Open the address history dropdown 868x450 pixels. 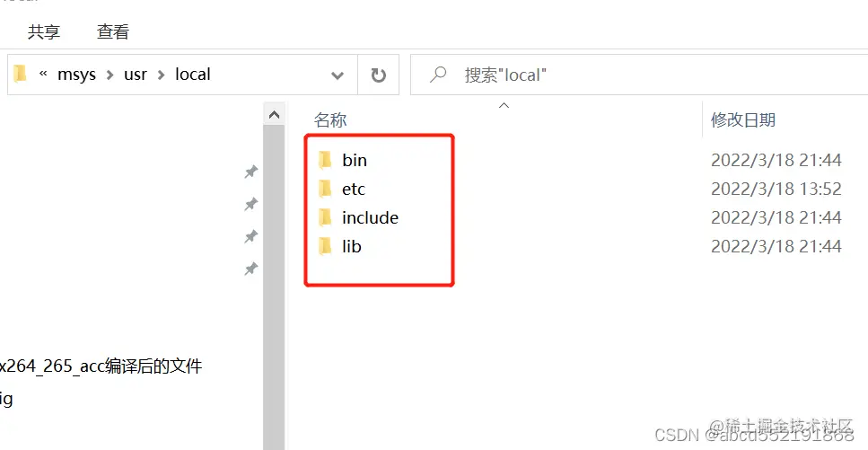coord(338,75)
